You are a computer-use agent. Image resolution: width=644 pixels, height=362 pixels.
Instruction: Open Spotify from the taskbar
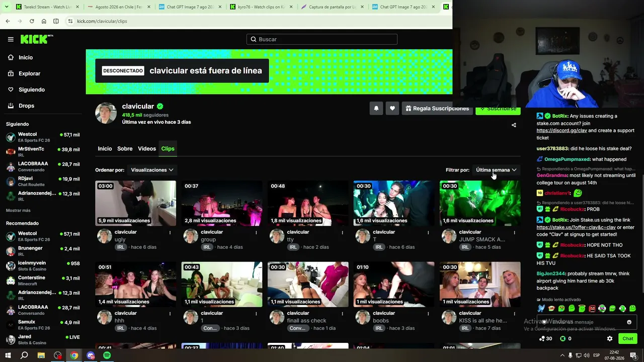pos(107,355)
